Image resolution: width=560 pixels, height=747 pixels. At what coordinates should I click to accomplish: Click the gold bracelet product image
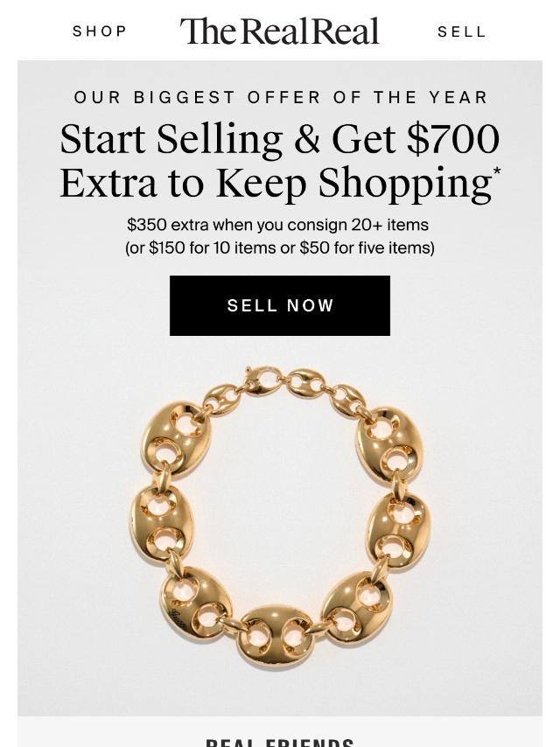click(x=280, y=518)
